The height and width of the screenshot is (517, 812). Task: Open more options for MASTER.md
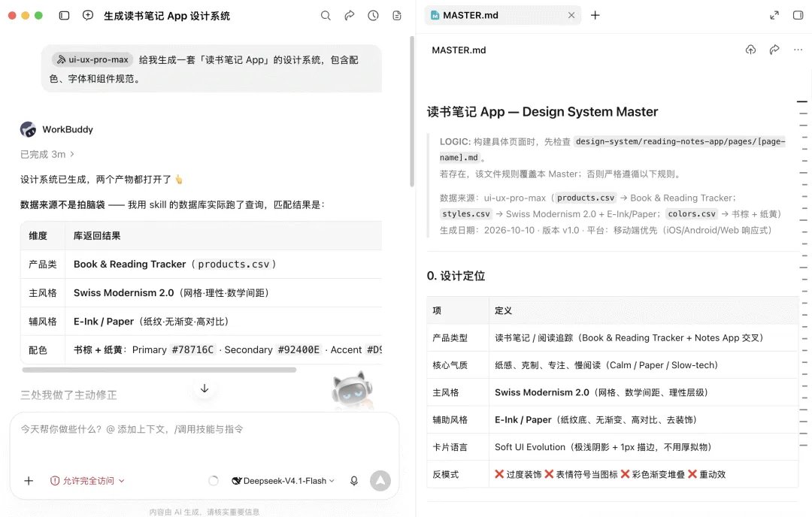tap(798, 50)
